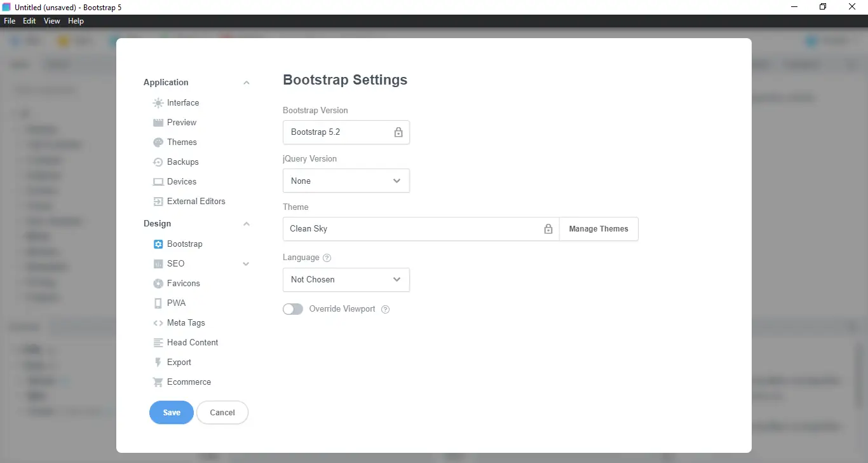Open the Devices settings section
Image resolution: width=868 pixels, height=463 pixels.
pos(180,181)
